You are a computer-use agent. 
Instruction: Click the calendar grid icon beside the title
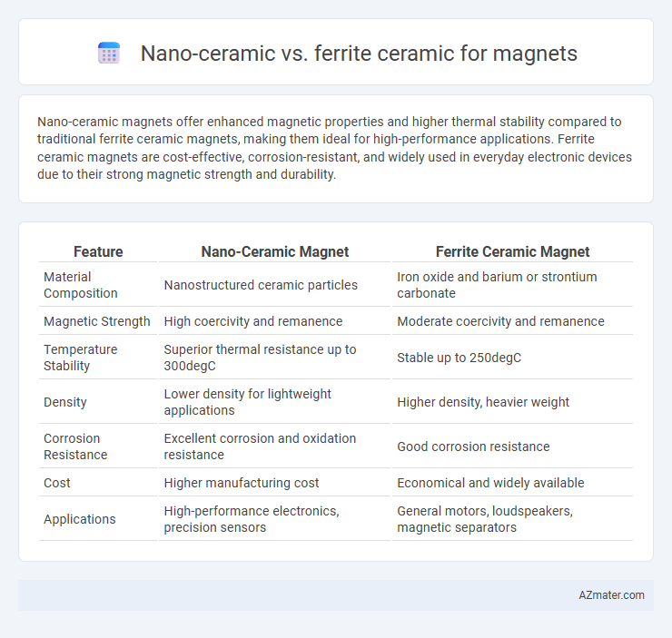[x=109, y=54]
